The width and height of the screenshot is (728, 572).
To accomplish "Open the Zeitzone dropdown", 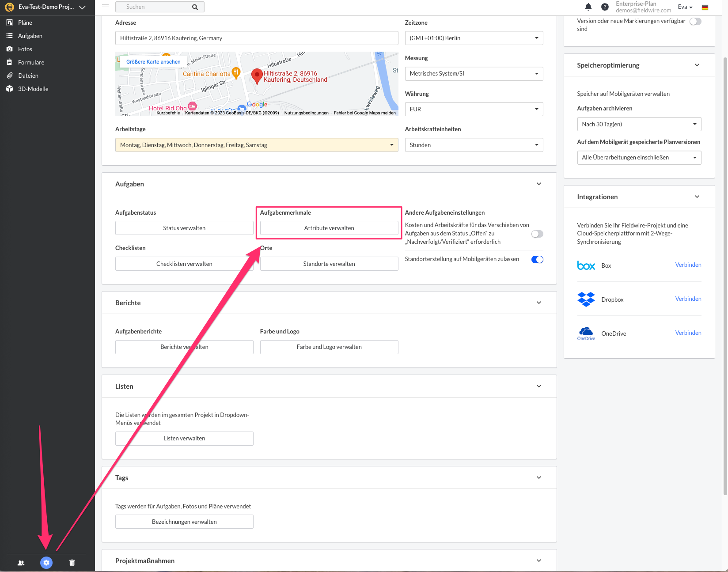I will pos(474,38).
